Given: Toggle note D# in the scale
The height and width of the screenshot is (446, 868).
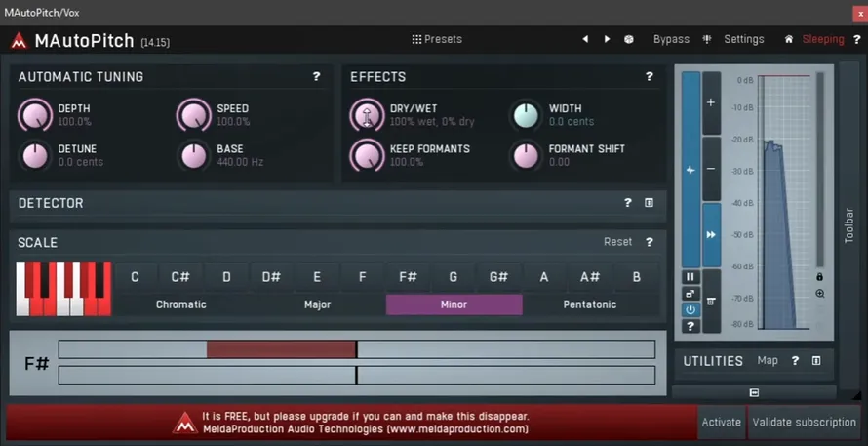Looking at the screenshot, I should click(271, 277).
